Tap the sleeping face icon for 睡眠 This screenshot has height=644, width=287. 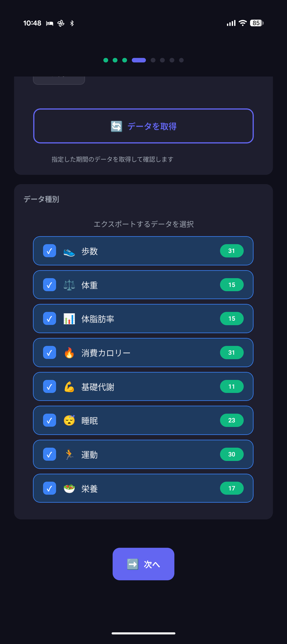pos(69,421)
